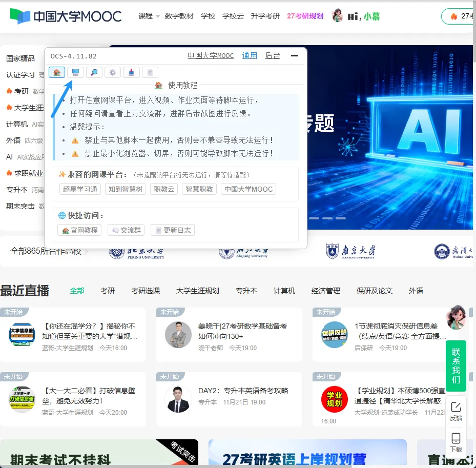Open the 更新日志 link
The height and width of the screenshot is (468, 476).
click(172, 230)
